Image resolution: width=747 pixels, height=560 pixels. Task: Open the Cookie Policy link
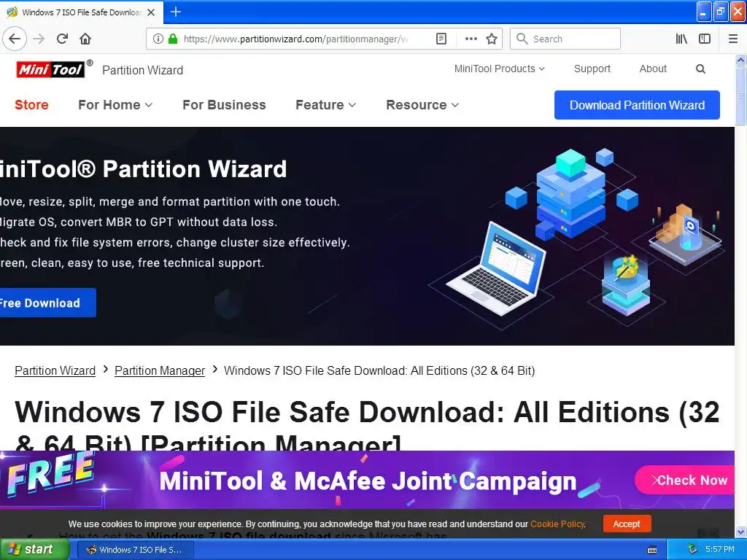pos(557,524)
